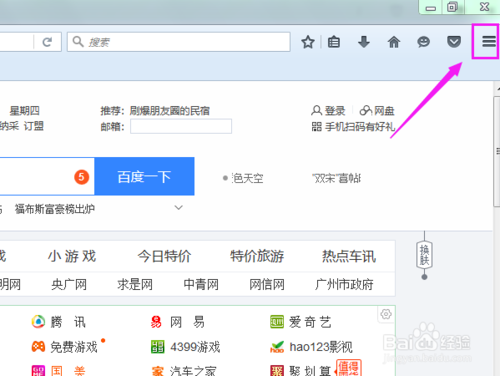
Task: Open the Firefox hamburger menu
Action: point(489,42)
